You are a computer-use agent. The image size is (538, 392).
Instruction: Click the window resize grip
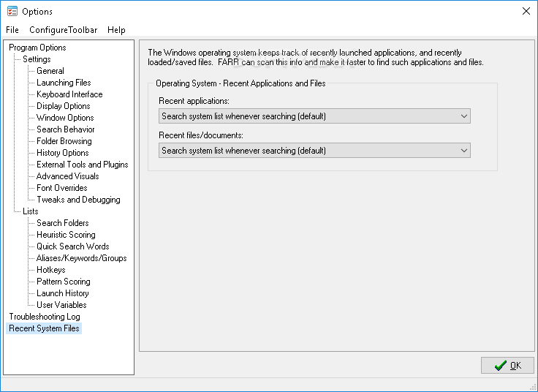533,387
